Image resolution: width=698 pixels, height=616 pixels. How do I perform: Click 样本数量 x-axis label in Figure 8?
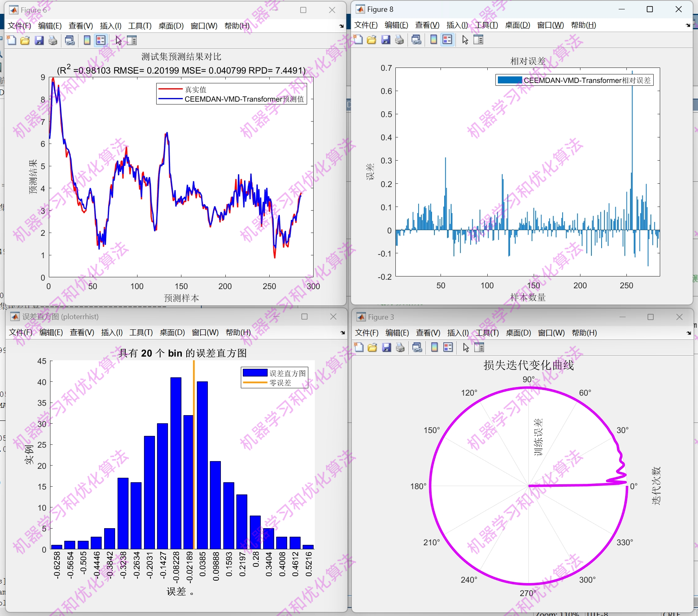528,297
